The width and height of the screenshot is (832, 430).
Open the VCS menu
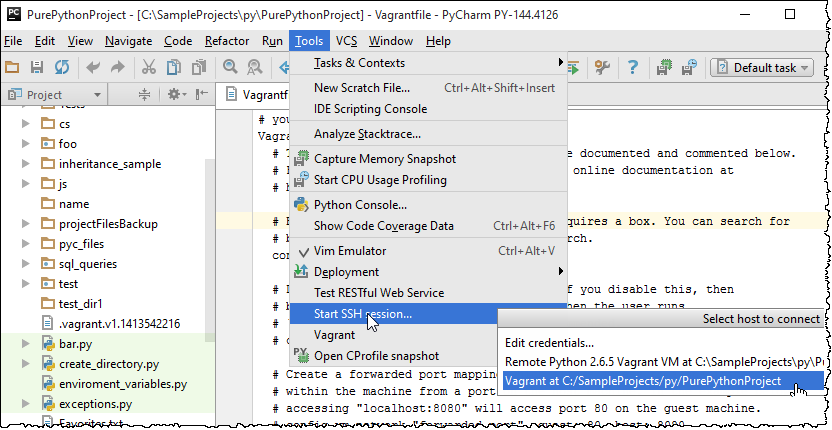click(346, 41)
